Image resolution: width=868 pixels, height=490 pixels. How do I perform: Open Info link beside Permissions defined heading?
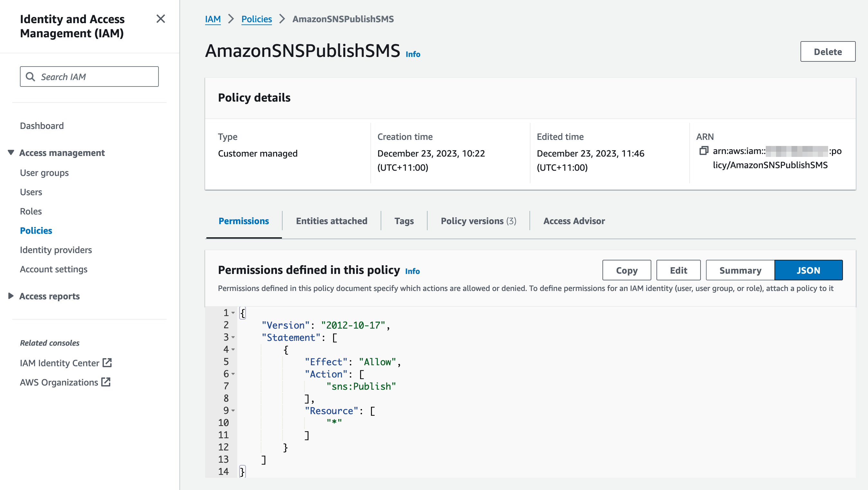pos(412,271)
